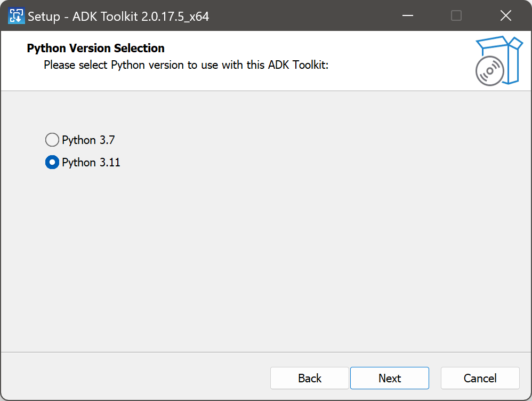
Task: Proceed with the Next button
Action: [x=389, y=378]
